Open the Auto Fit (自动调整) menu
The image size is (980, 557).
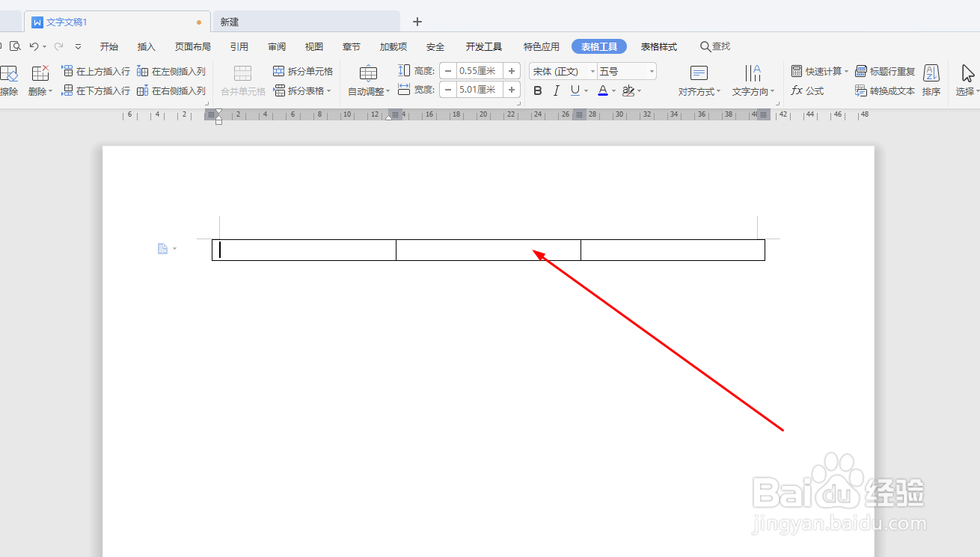[369, 81]
